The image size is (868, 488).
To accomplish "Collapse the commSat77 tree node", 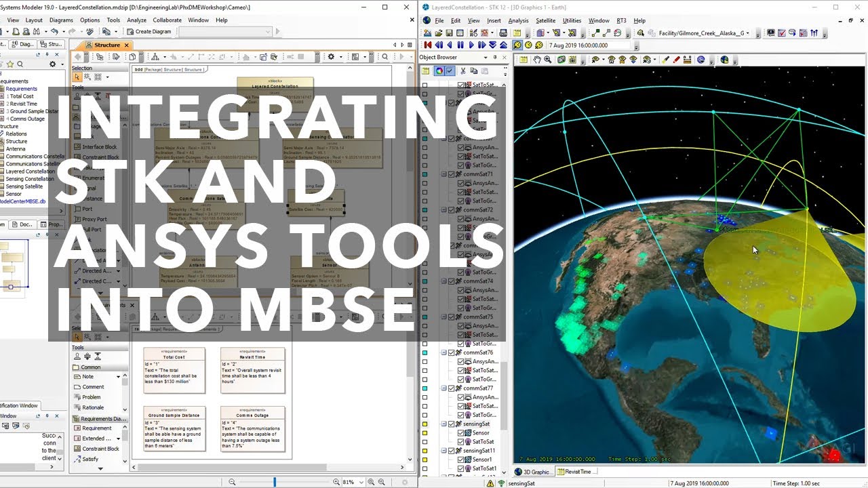I will (x=444, y=388).
